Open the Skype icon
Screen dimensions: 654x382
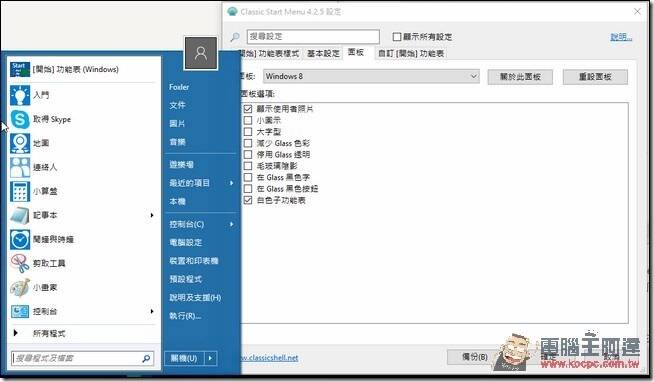(x=20, y=119)
